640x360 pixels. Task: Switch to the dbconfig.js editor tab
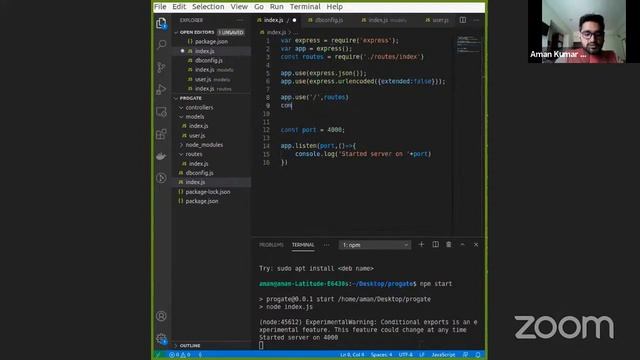click(329, 20)
